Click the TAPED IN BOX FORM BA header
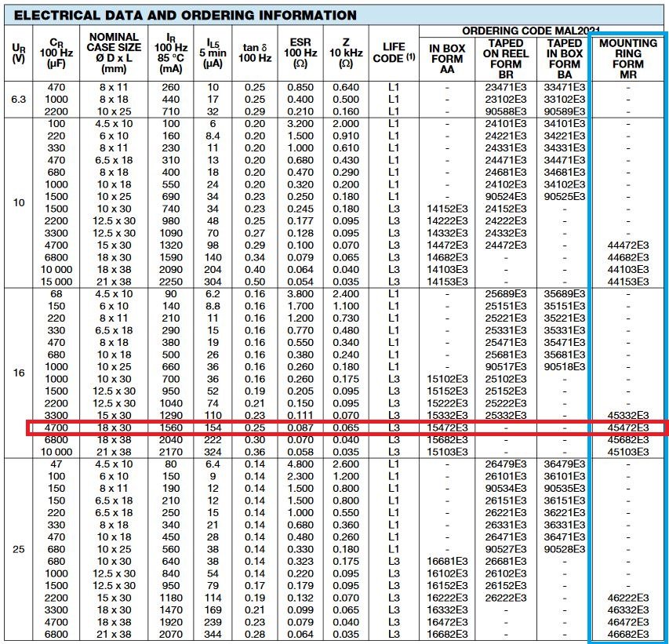Image resolution: width=669 pixels, height=644 pixels. [564, 59]
